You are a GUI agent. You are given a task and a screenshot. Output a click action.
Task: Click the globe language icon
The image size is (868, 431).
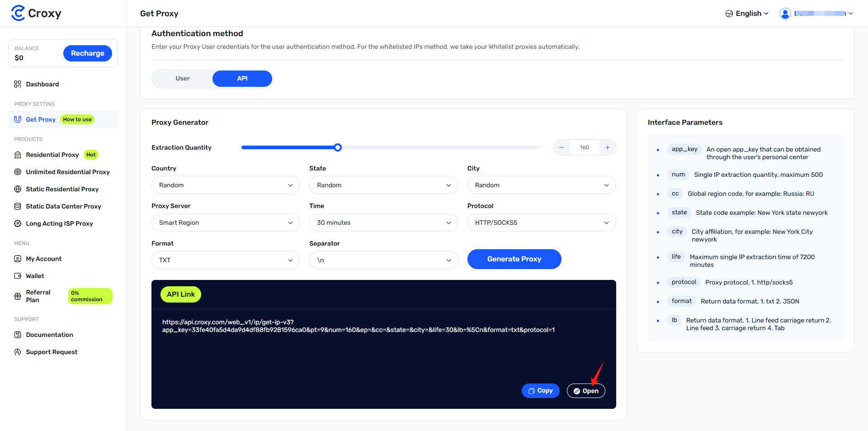(729, 14)
